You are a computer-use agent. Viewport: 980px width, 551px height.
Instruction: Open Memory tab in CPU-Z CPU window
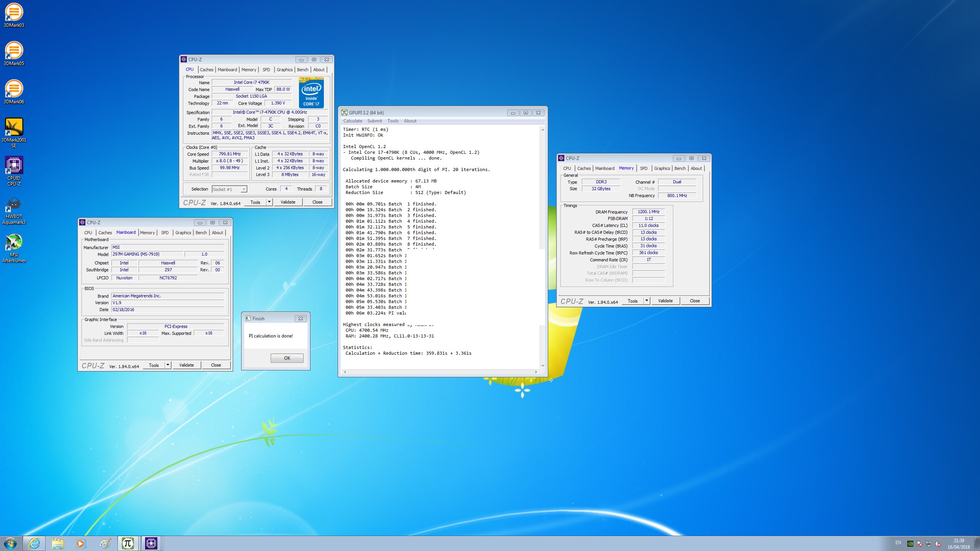(x=249, y=70)
